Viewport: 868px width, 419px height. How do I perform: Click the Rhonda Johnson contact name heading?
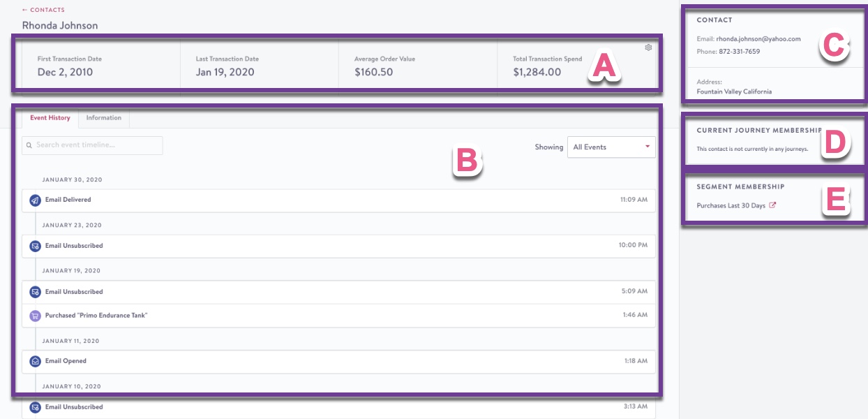(60, 25)
